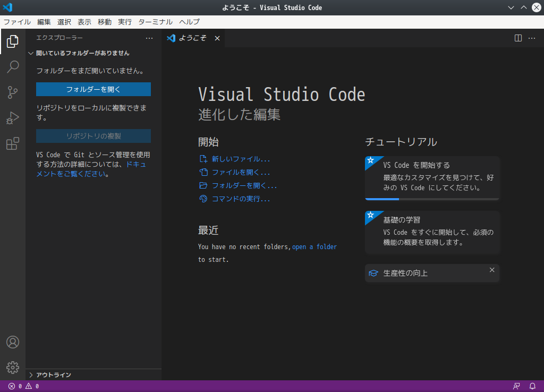
Task: Open the ファイル menu
Action: tap(17, 22)
